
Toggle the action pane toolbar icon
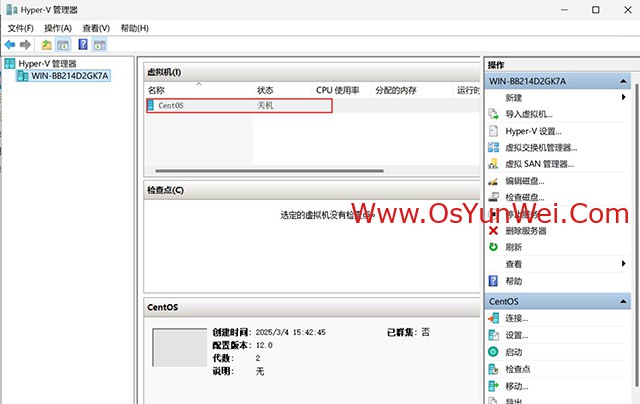coord(99,44)
